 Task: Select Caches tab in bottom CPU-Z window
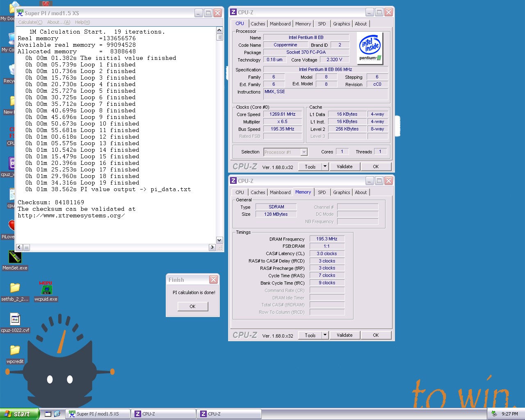(x=258, y=192)
